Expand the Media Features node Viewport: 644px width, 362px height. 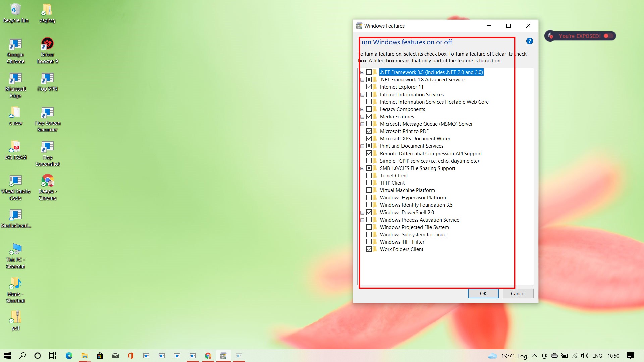point(362,117)
